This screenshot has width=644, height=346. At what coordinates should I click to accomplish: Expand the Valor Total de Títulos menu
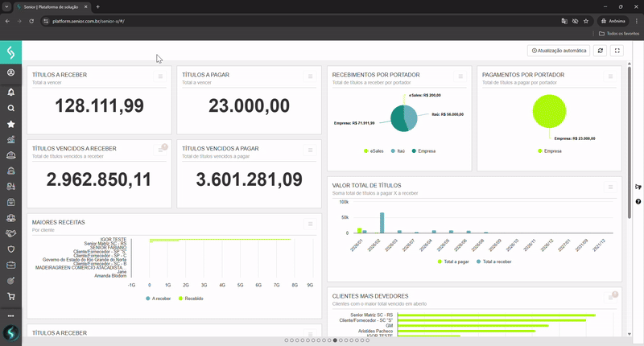click(x=610, y=187)
